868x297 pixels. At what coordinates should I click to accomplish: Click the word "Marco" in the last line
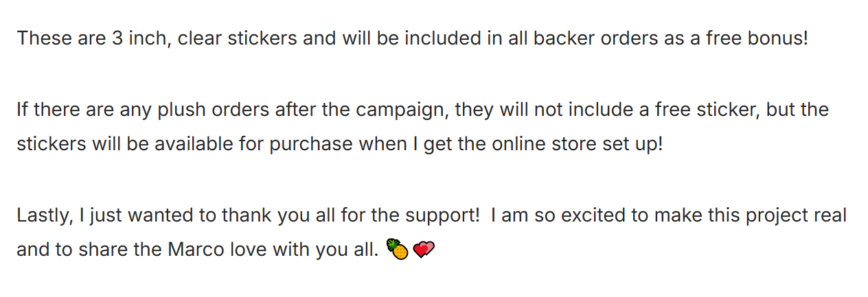point(196,250)
